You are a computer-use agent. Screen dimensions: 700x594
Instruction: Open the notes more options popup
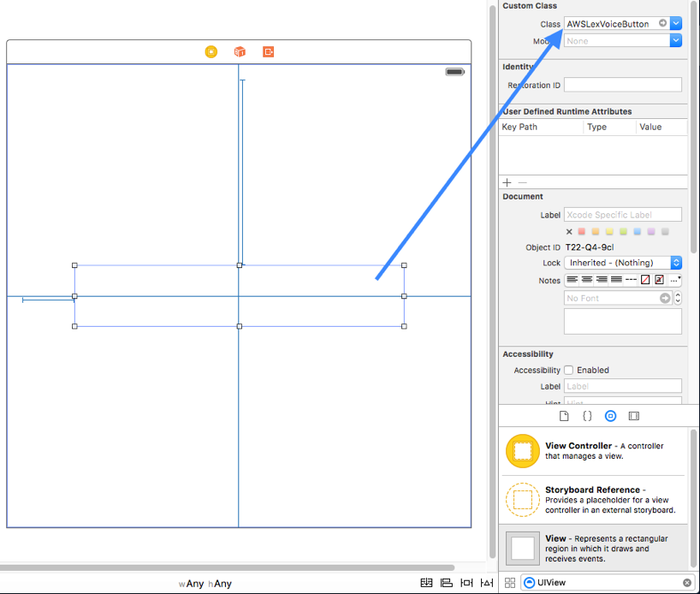click(675, 280)
